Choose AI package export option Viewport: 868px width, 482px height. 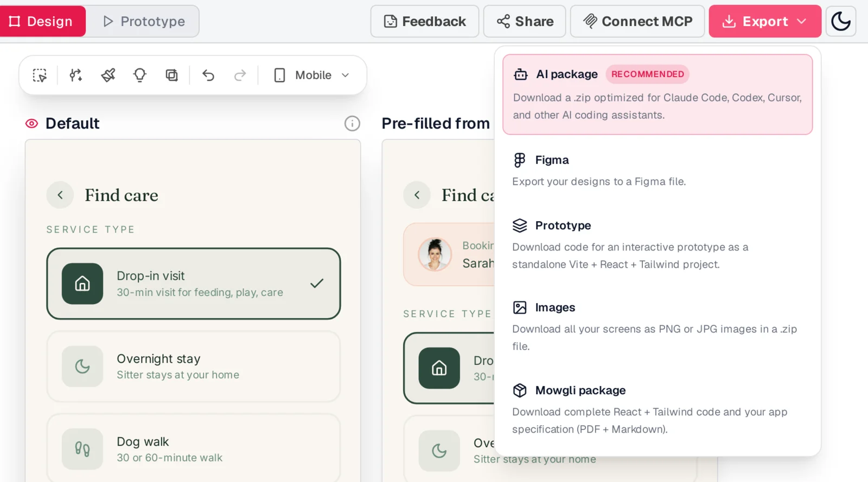[x=658, y=94]
